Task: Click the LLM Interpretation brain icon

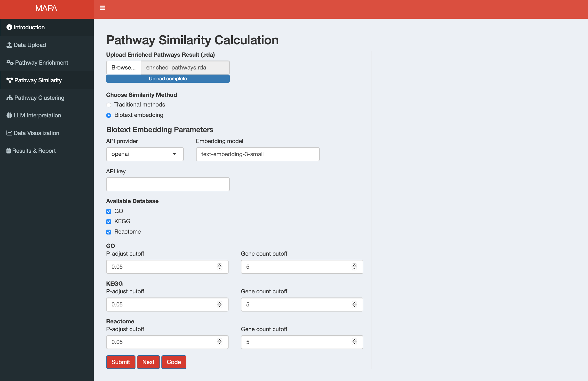Action: (x=9, y=115)
